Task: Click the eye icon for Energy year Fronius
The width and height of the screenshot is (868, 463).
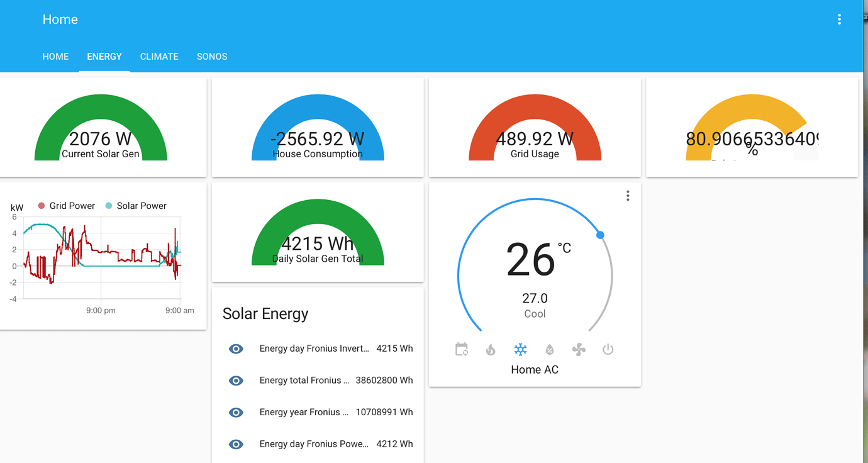Action: pos(236,413)
